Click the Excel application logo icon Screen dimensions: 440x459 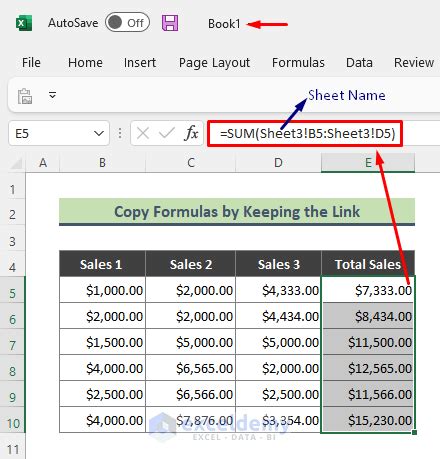(x=24, y=23)
